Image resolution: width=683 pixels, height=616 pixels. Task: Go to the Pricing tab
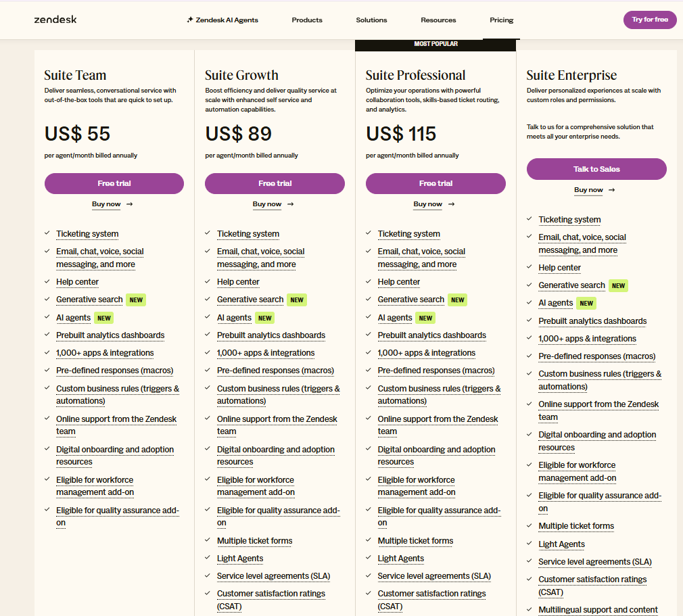point(501,20)
